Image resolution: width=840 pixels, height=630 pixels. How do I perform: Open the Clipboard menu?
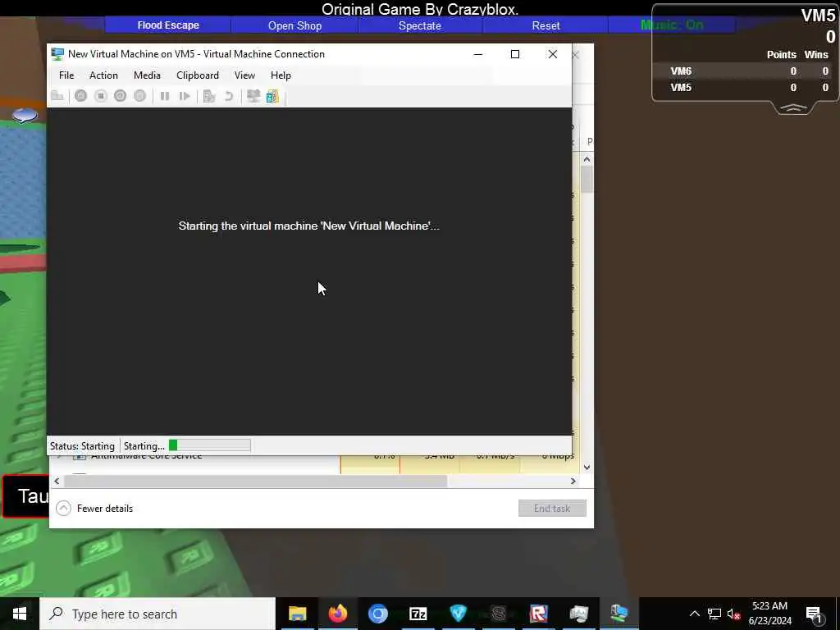(x=198, y=75)
